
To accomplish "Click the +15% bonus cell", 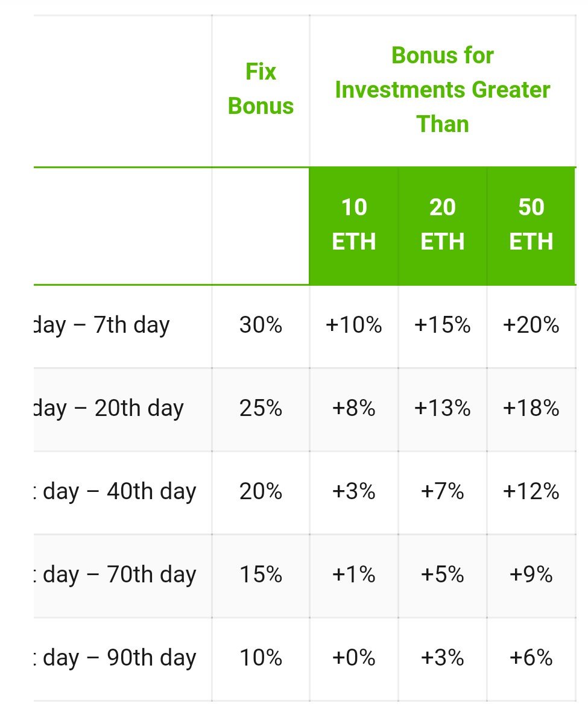I will 443,325.
